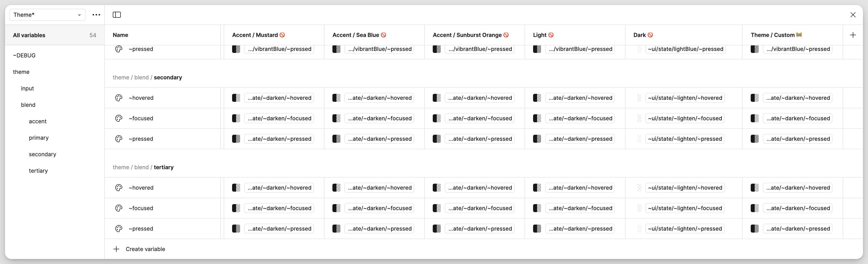Click the Accent / Sunburst Orange column header
The width and height of the screenshot is (868, 264).
[x=474, y=35]
